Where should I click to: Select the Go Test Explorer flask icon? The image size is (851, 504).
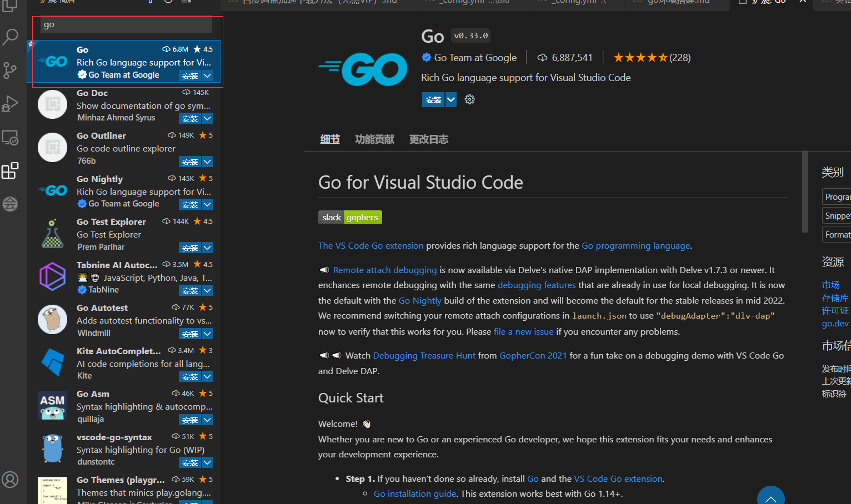[52, 233]
